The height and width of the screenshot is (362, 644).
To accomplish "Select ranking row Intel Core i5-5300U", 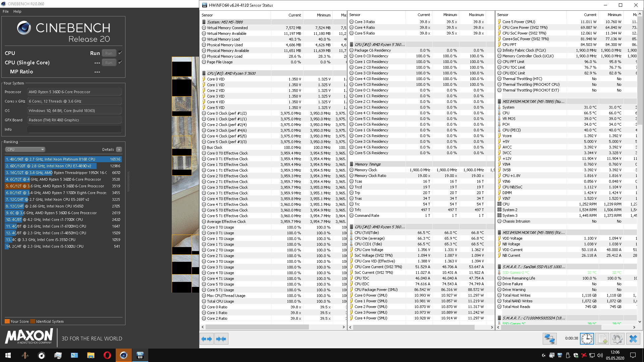I will [63, 246].
